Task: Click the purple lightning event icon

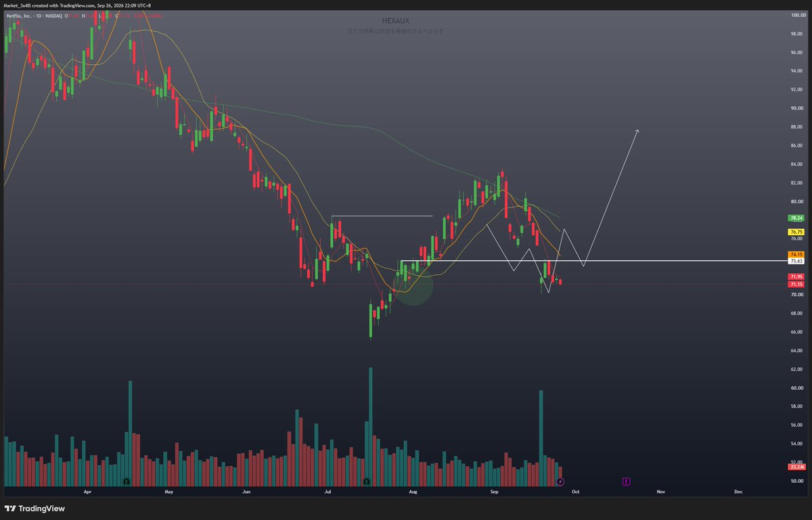Action: [x=560, y=481]
